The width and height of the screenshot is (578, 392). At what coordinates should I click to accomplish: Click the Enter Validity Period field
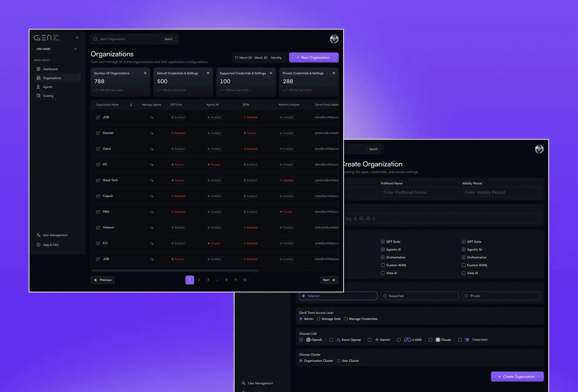point(501,192)
